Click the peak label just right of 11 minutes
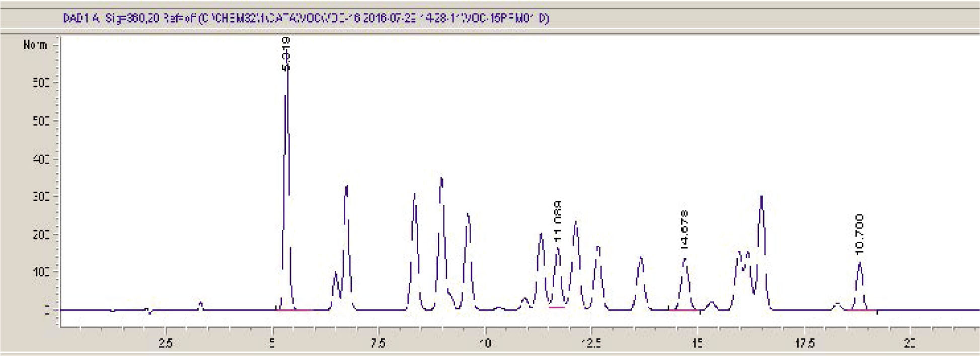The height and width of the screenshot is (356, 980). [558, 222]
